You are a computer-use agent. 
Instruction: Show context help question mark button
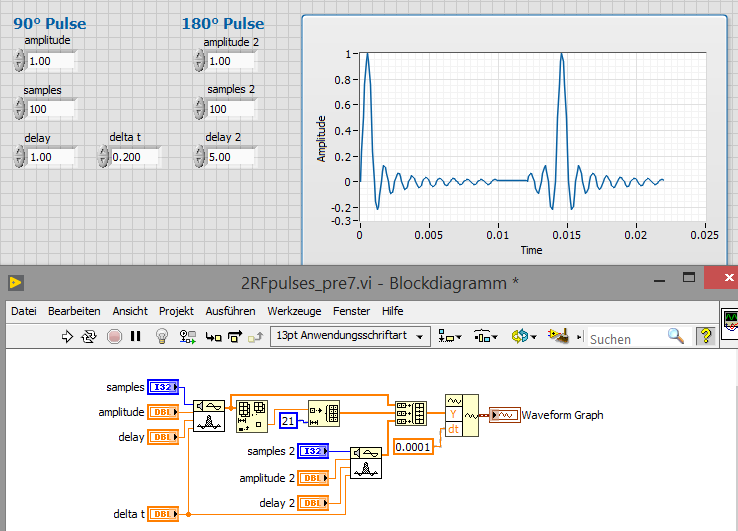tap(706, 336)
